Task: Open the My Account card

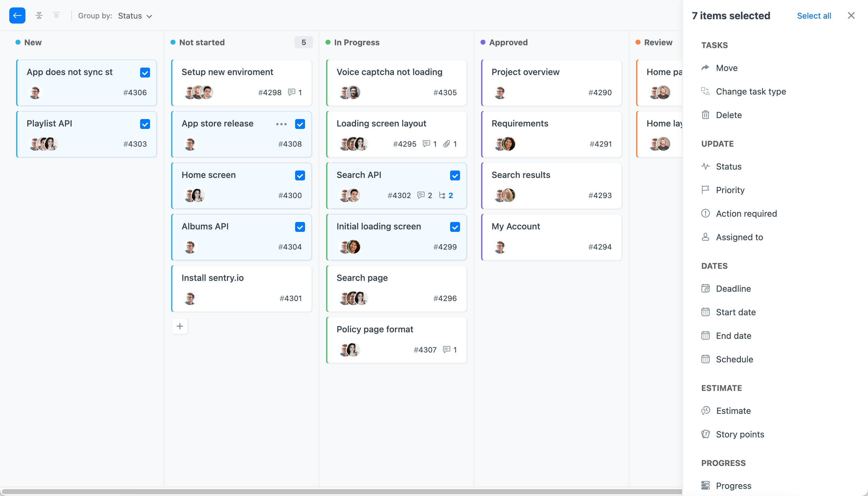Action: pyautogui.click(x=551, y=237)
